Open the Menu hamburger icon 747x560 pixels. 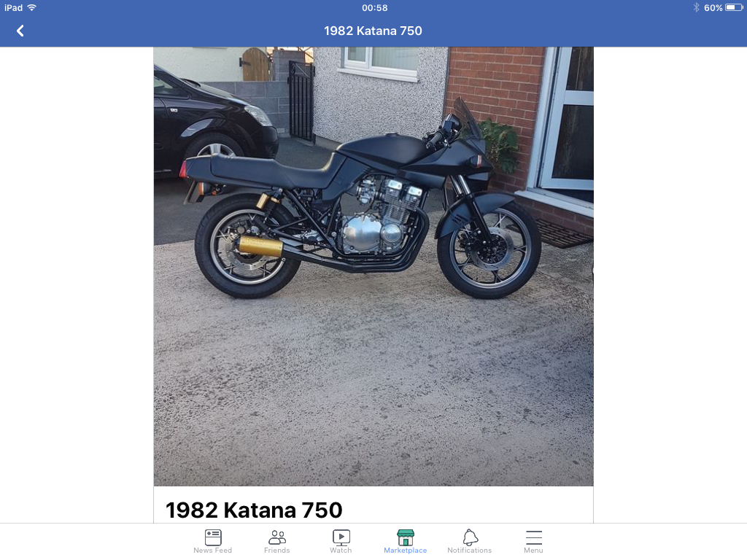[x=533, y=537]
